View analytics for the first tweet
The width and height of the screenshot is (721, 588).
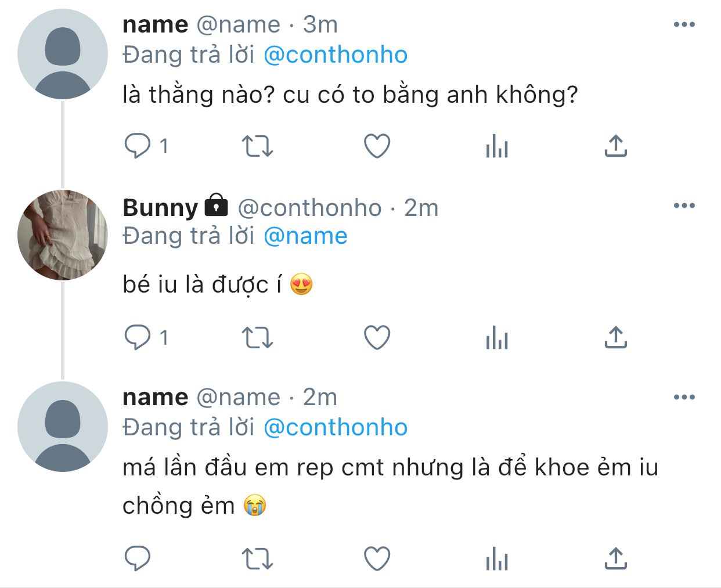497,146
